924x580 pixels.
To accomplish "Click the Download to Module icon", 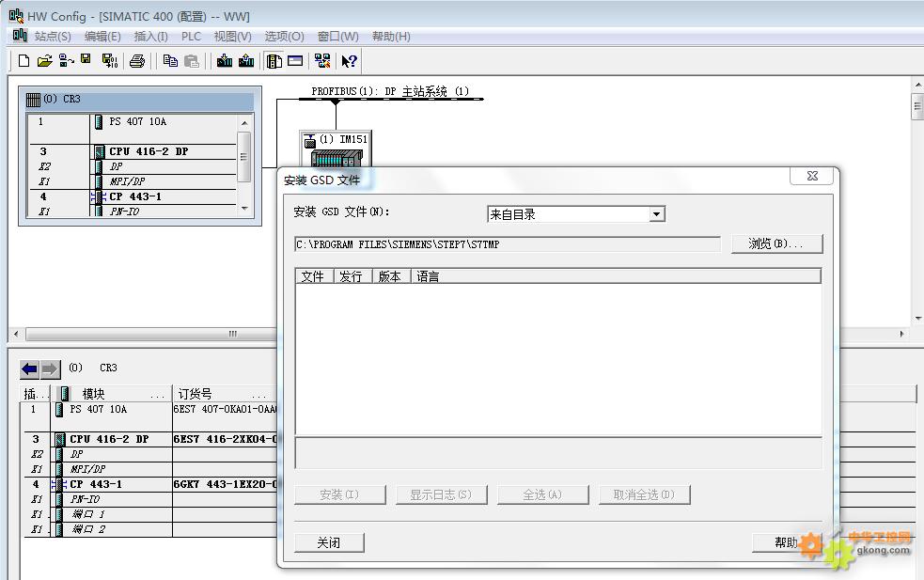I will point(224,61).
